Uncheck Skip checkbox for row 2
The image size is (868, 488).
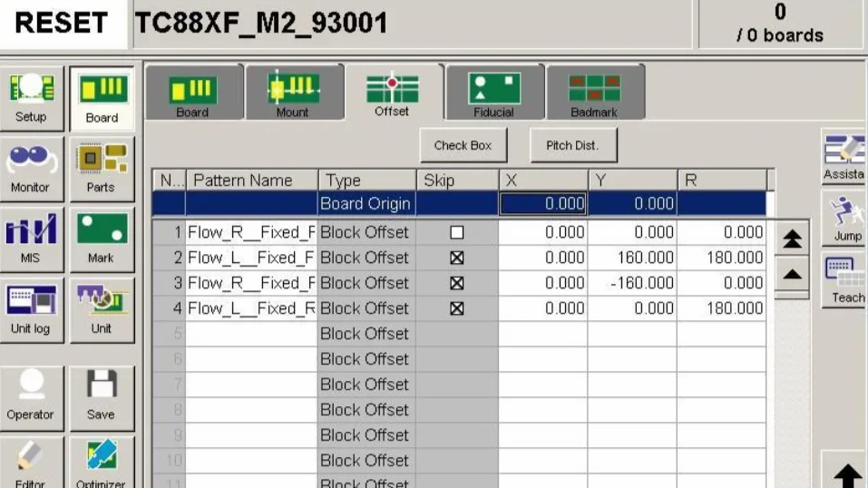pyautogui.click(x=457, y=258)
